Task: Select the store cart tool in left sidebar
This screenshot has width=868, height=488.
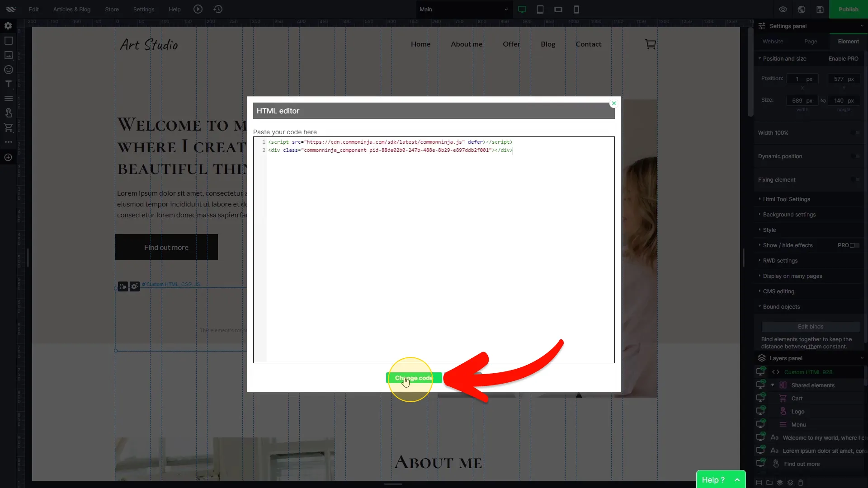Action: pyautogui.click(x=8, y=127)
